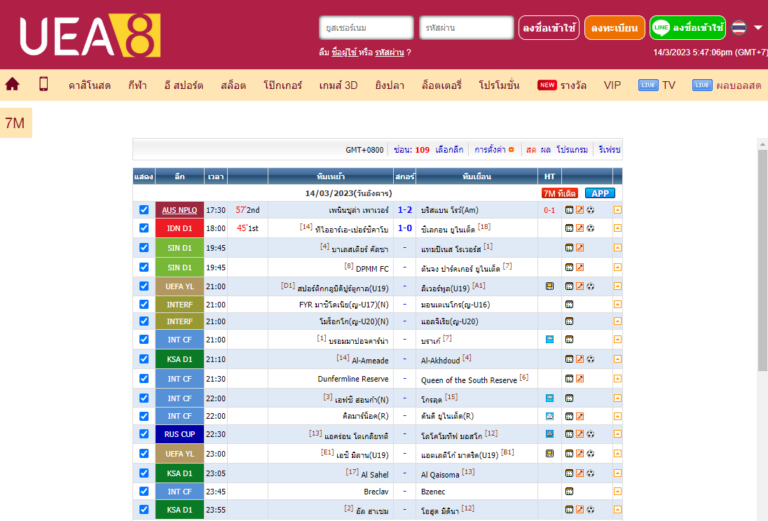Open the mobile phone icon in navigation
The width and height of the screenshot is (768, 521).
(44, 84)
